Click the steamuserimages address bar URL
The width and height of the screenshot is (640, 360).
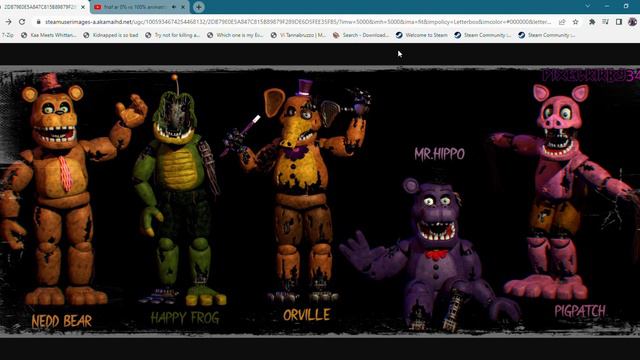pos(298,22)
